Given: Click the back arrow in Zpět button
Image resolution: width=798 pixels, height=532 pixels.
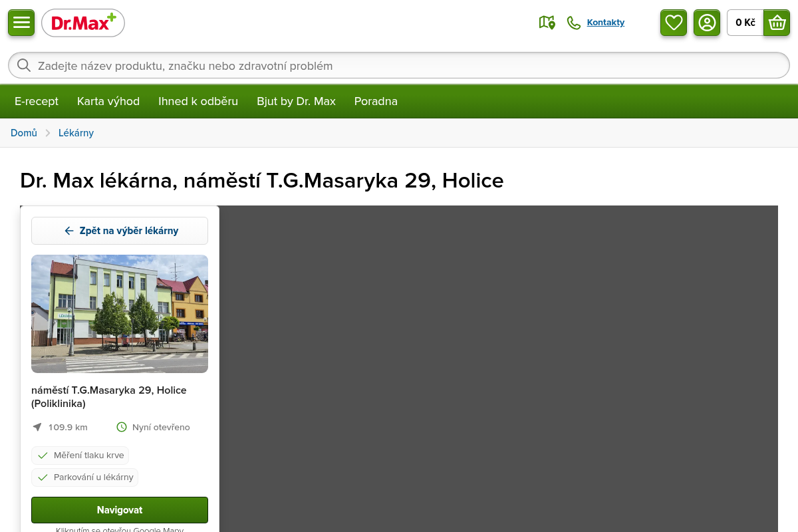Looking at the screenshot, I should pos(69,231).
